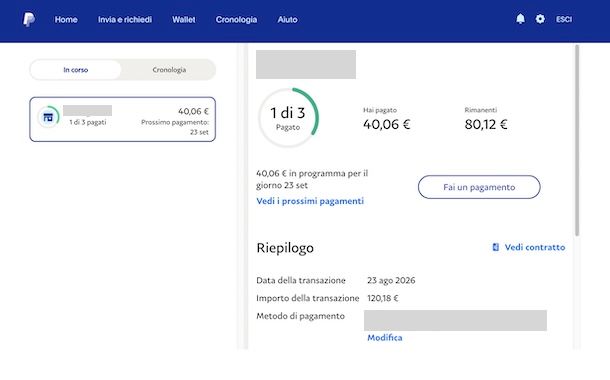610x380 pixels.
Task: Open the notifications bell icon
Action: coord(520,19)
